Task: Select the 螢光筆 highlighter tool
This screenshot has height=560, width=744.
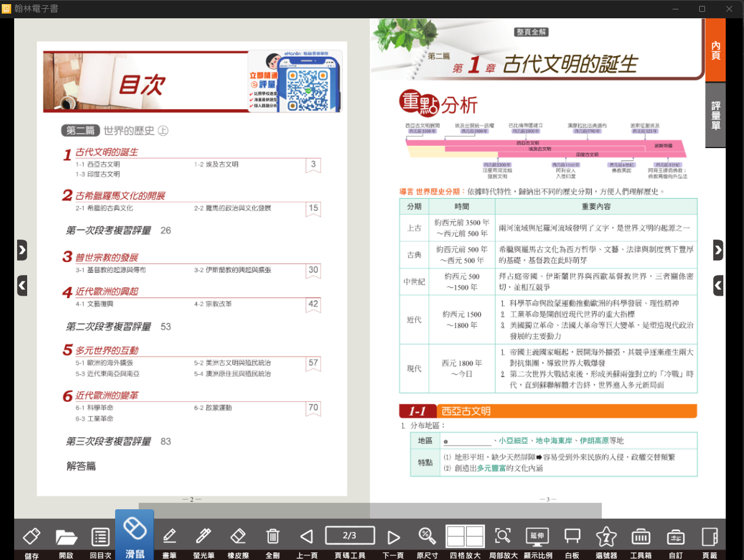Action: pyautogui.click(x=204, y=536)
